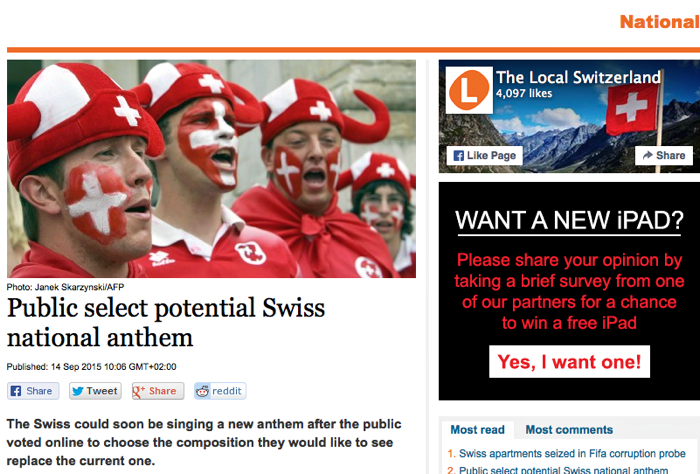The image size is (700, 474).
Task: Click The Local orange L logo
Action: coord(469,90)
